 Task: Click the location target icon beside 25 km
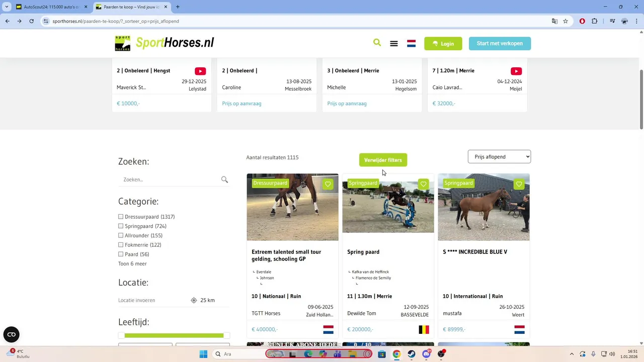click(194, 300)
